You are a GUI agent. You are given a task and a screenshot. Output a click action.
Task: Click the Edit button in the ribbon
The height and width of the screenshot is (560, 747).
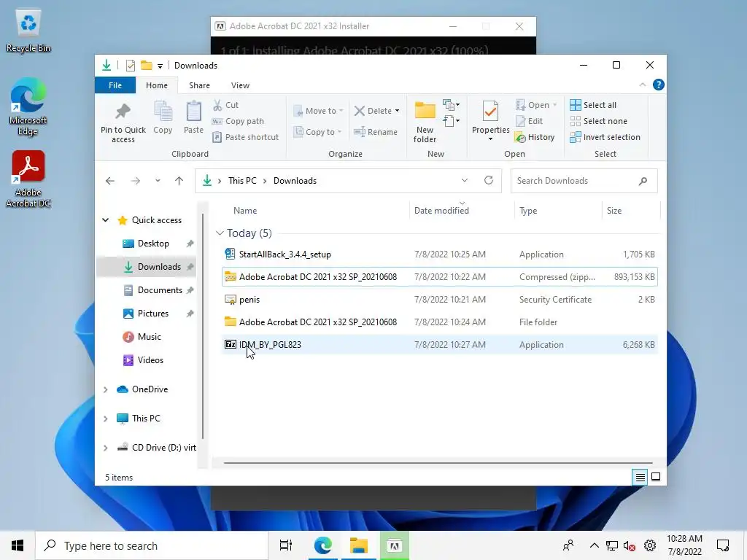coord(530,121)
